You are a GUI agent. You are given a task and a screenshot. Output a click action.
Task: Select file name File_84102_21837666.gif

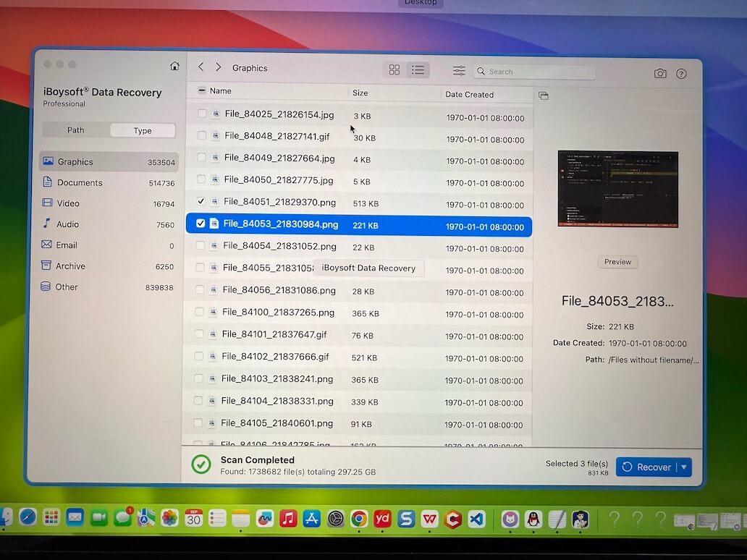[x=275, y=357]
